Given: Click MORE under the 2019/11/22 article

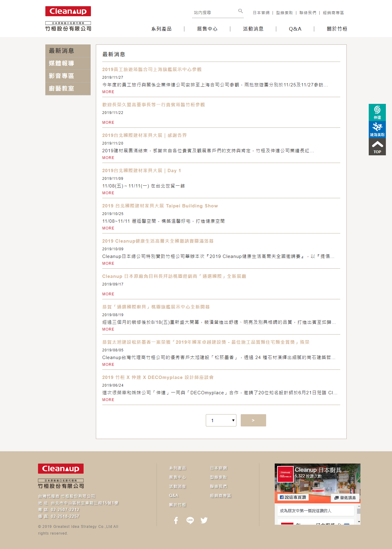Looking at the screenshot, I should click(x=108, y=123).
